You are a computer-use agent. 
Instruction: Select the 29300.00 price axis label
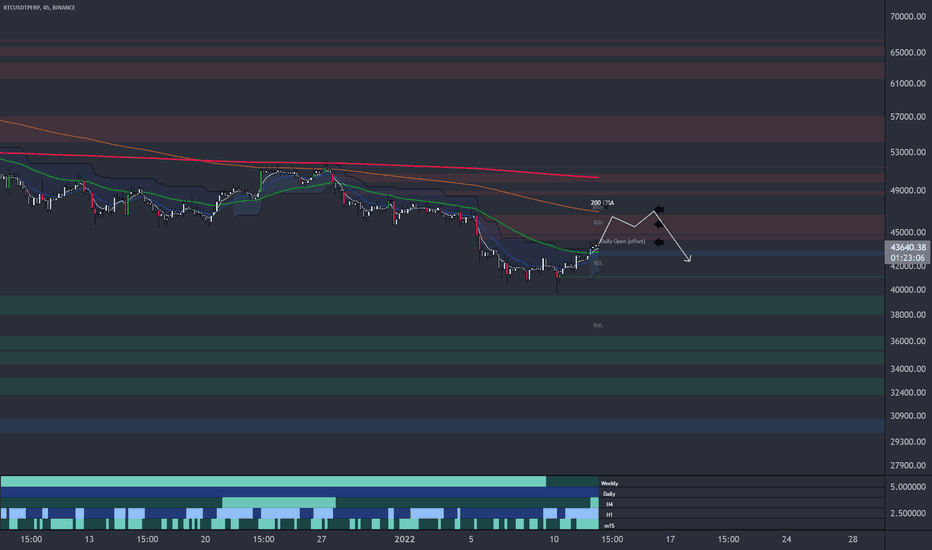tap(908, 442)
